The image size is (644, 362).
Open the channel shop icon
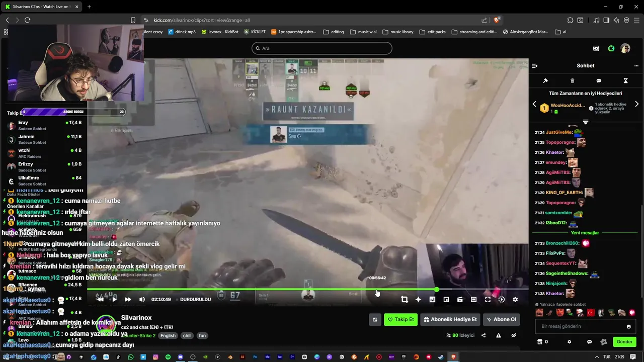pyautogui.click(x=540, y=342)
